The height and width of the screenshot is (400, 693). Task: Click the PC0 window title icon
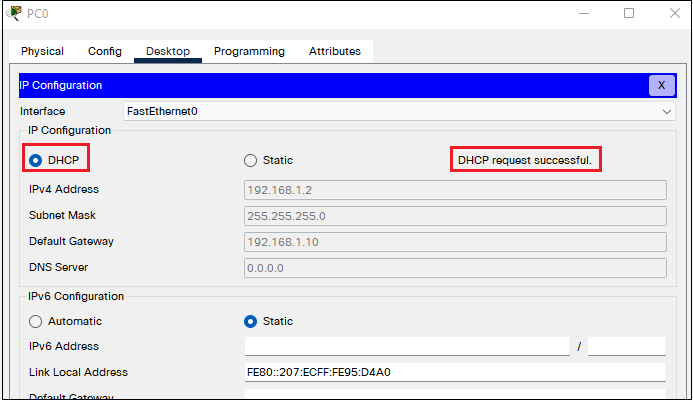coord(14,13)
